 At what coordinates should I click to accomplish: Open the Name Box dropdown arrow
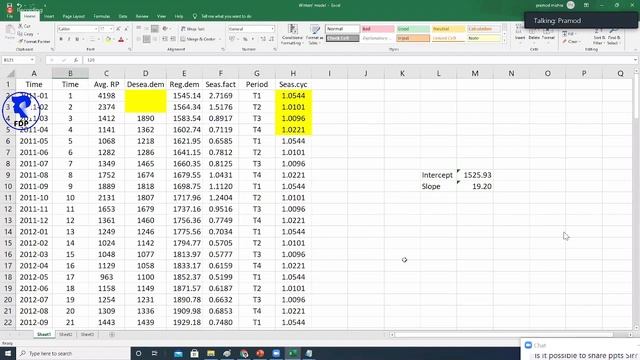click(x=32, y=60)
